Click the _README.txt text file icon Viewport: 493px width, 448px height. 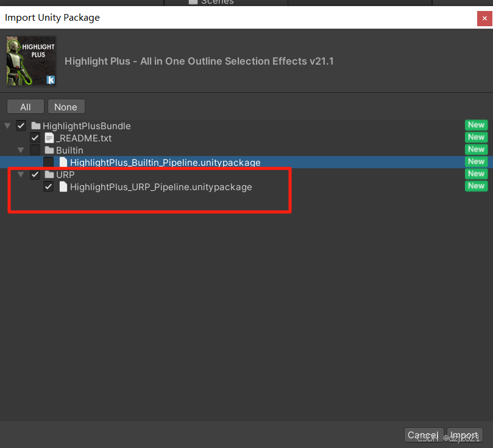point(49,138)
